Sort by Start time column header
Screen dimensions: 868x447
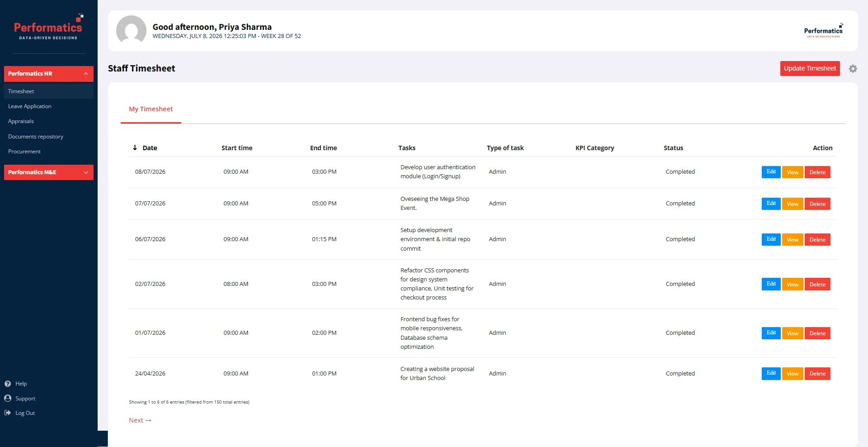pos(237,148)
